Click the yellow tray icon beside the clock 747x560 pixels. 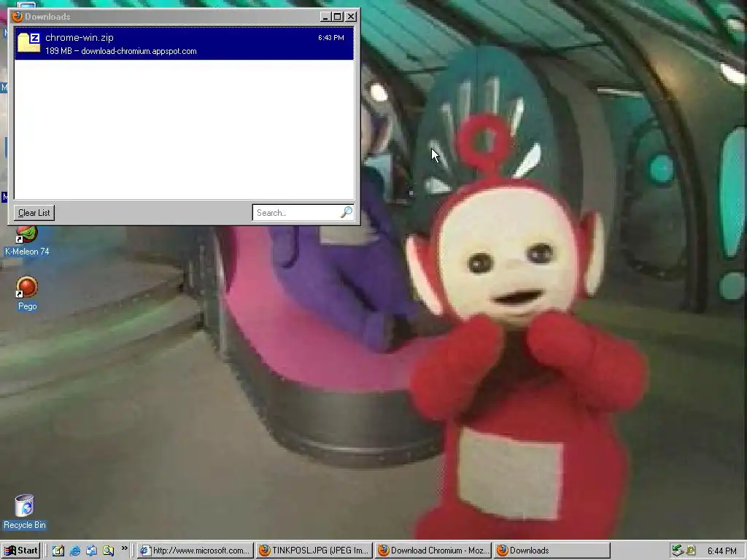[x=691, y=551]
